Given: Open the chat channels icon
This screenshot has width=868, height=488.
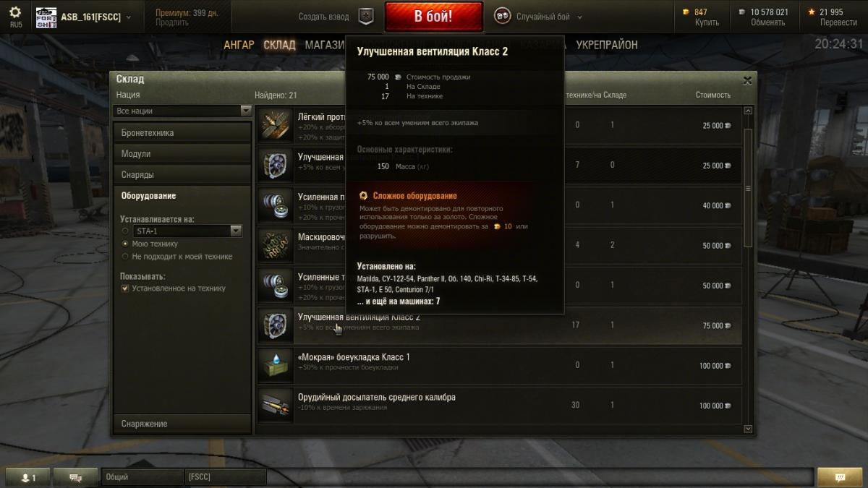Looking at the screenshot, I should click(75, 477).
